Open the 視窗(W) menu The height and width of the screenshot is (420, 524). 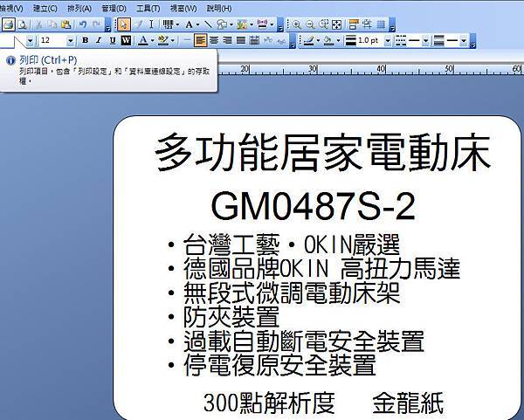(183, 8)
